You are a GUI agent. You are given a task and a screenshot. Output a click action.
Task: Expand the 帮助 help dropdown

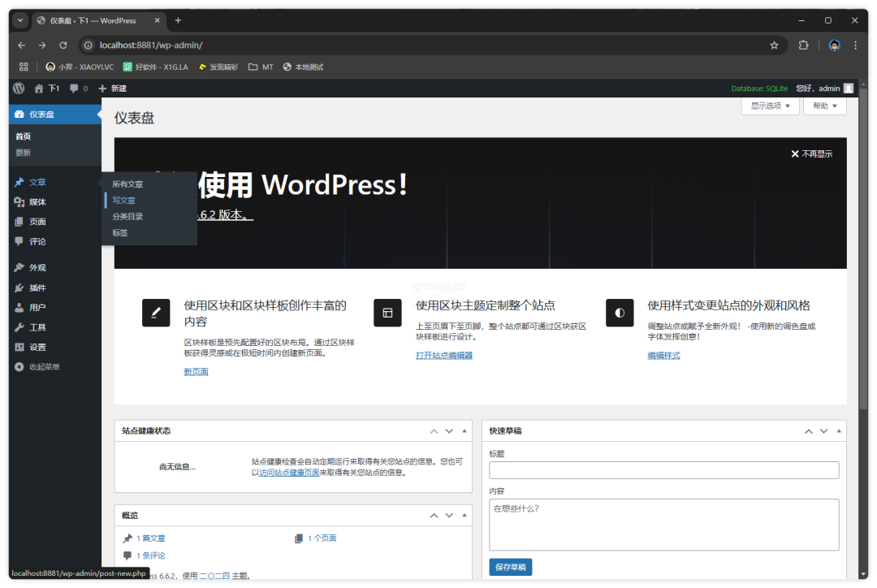(824, 106)
